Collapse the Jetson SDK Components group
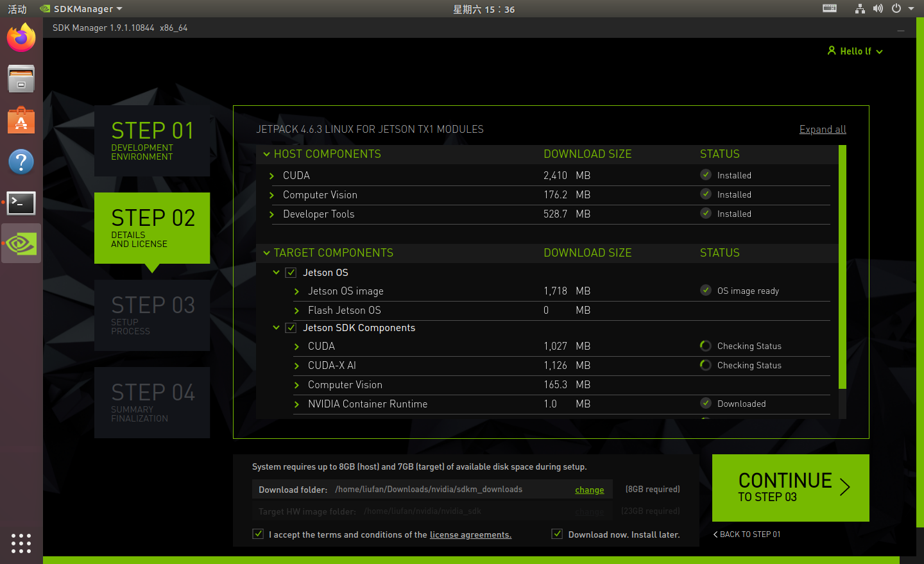The width and height of the screenshot is (924, 564). pyautogui.click(x=277, y=328)
